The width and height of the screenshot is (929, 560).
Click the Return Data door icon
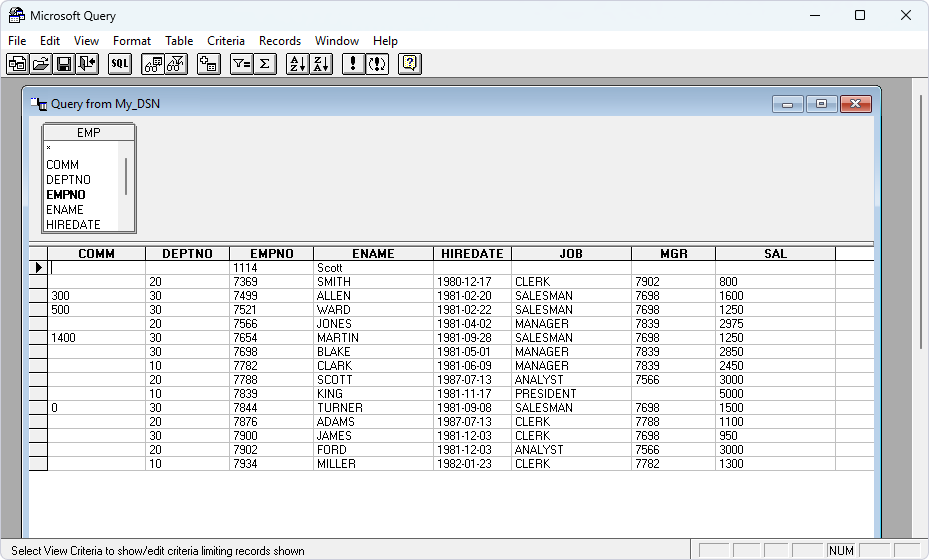87,63
